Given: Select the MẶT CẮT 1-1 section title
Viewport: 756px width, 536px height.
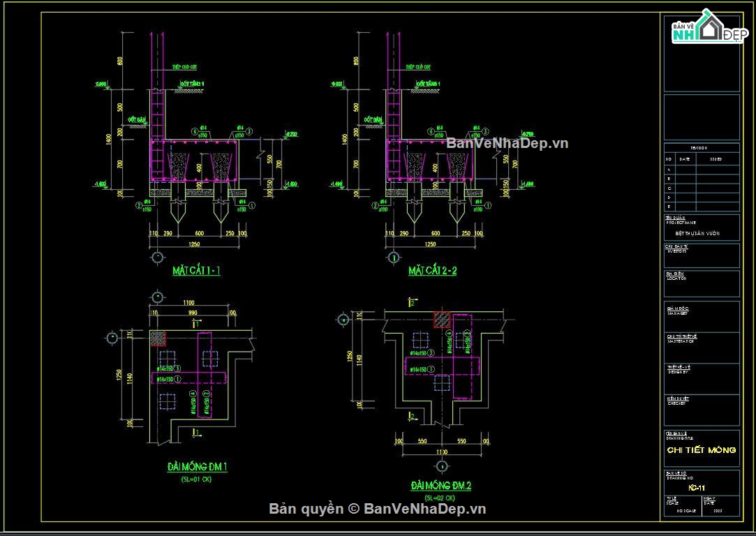Looking at the screenshot, I should (196, 271).
